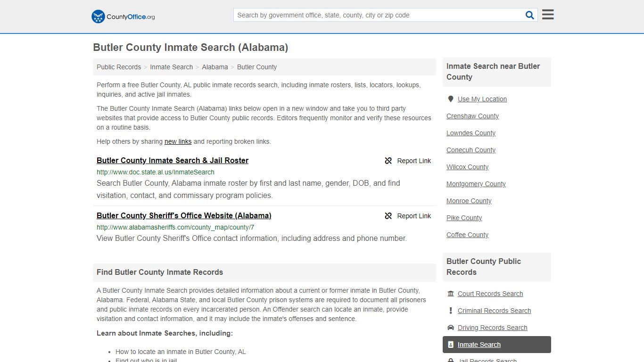Open Crenshaw County link
This screenshot has height=362, width=644.
[x=472, y=116]
